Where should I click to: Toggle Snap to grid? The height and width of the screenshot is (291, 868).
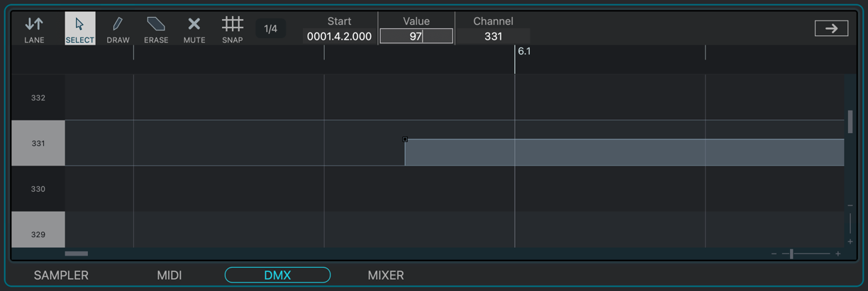(x=233, y=29)
